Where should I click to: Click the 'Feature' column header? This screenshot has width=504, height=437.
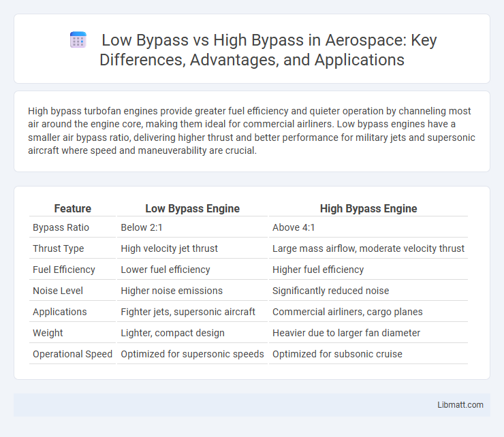[x=73, y=208]
